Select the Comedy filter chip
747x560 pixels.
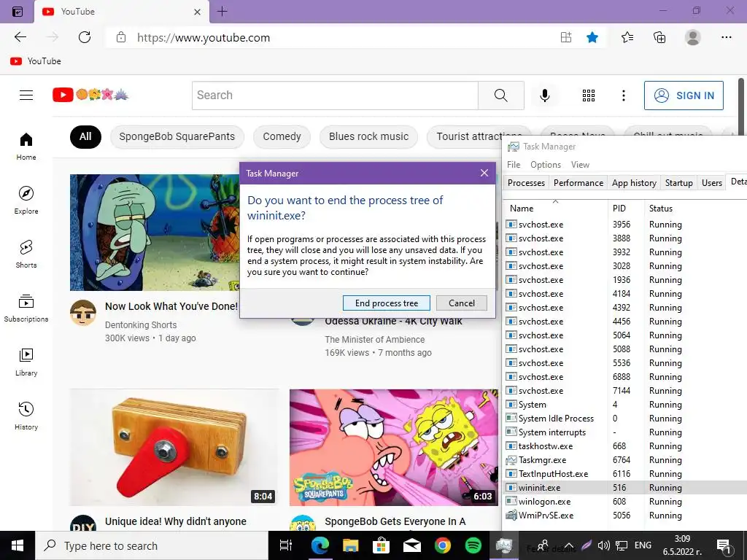click(x=282, y=136)
